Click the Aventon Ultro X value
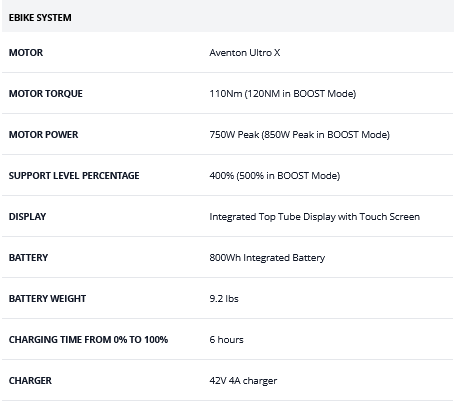This screenshot has width=458, height=404. pyautogui.click(x=245, y=53)
